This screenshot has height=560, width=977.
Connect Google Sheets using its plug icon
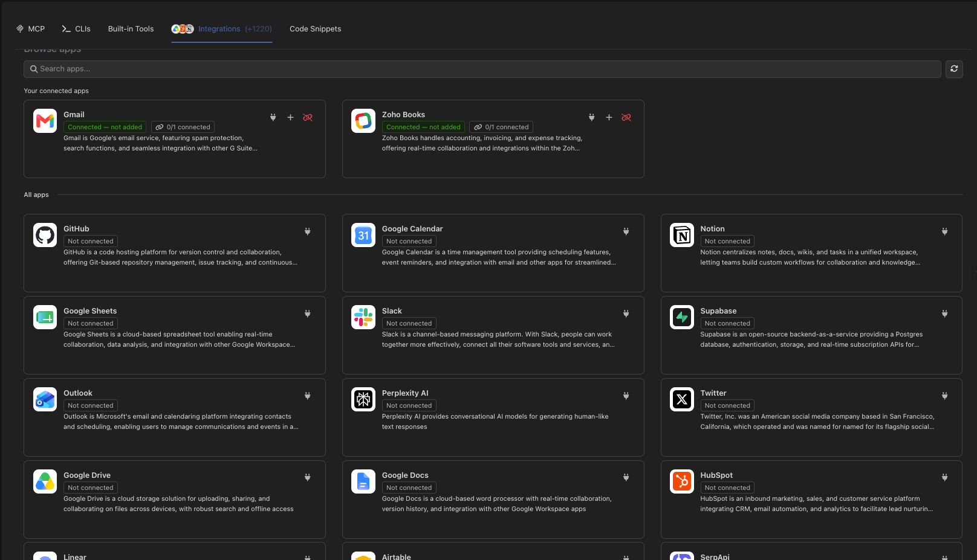click(308, 314)
